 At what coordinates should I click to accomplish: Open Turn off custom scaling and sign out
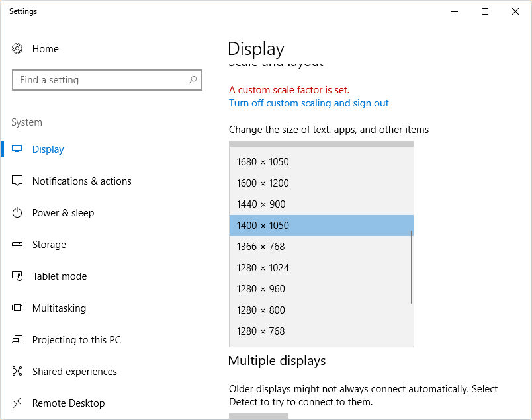(308, 103)
